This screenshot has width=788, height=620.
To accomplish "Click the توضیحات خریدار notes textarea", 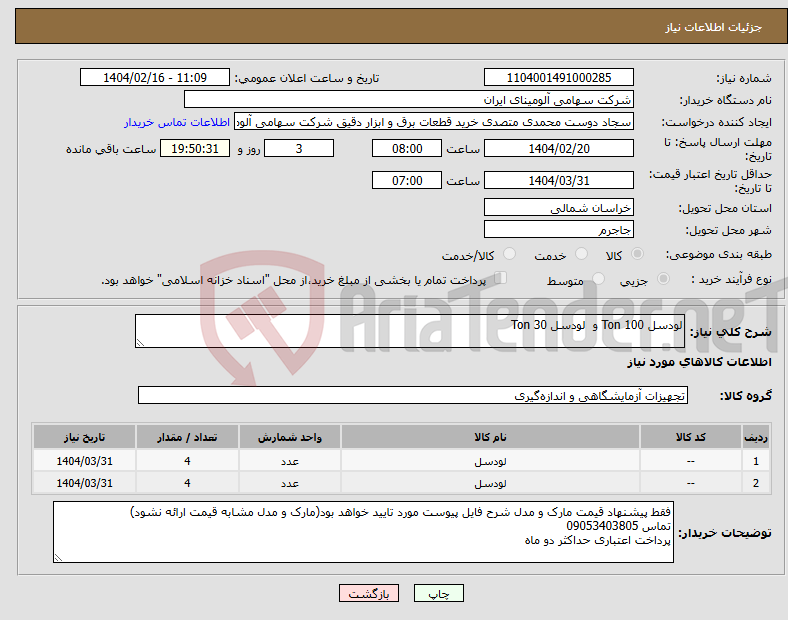I will pyautogui.click(x=363, y=532).
